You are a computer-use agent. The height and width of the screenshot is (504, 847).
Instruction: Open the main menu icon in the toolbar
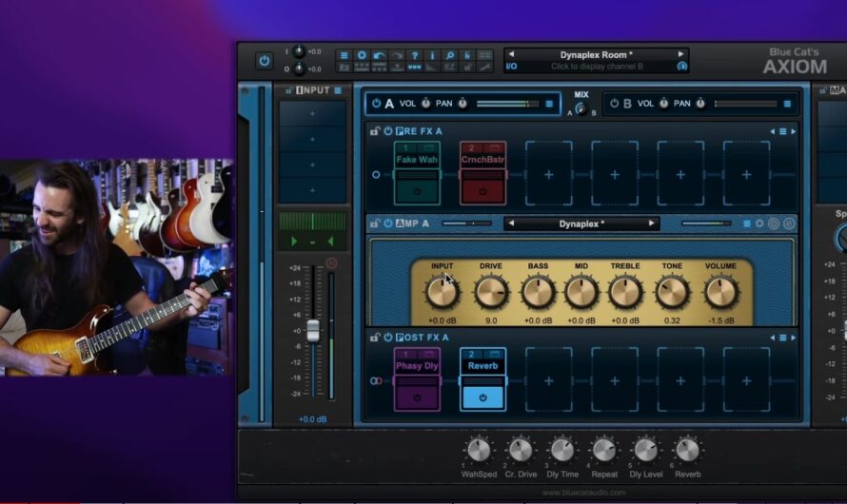click(x=345, y=55)
